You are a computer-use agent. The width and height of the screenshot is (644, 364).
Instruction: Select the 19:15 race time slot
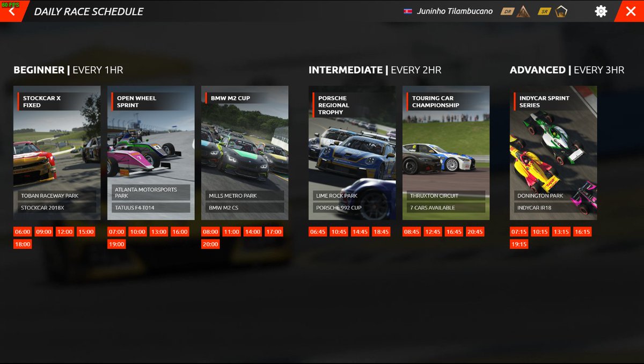pos(519,244)
